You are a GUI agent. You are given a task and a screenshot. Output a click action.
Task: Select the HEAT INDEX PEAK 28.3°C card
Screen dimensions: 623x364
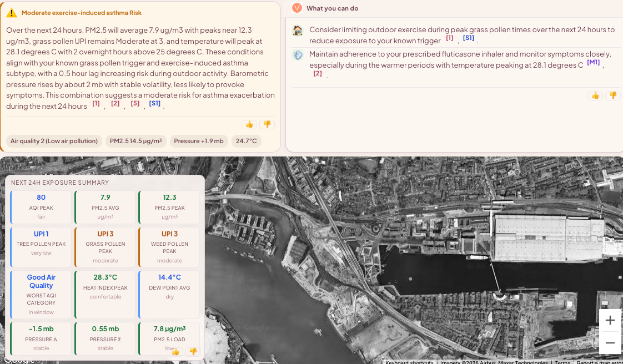[105, 295]
